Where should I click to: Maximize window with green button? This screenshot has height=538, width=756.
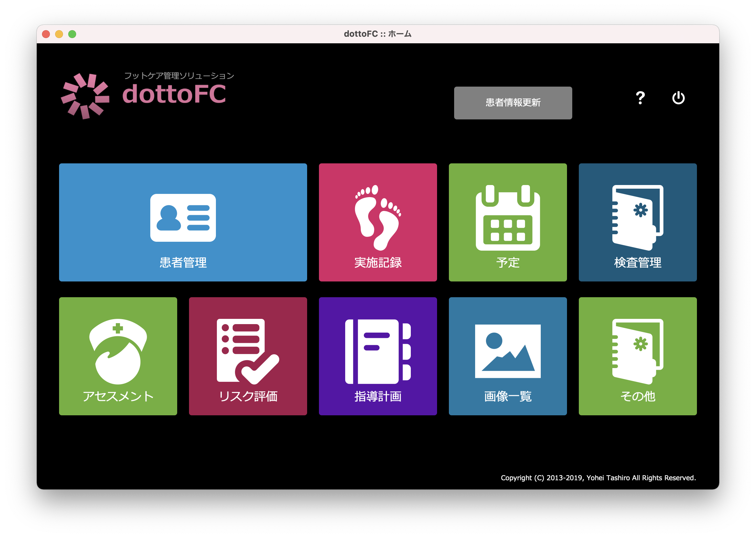point(72,34)
